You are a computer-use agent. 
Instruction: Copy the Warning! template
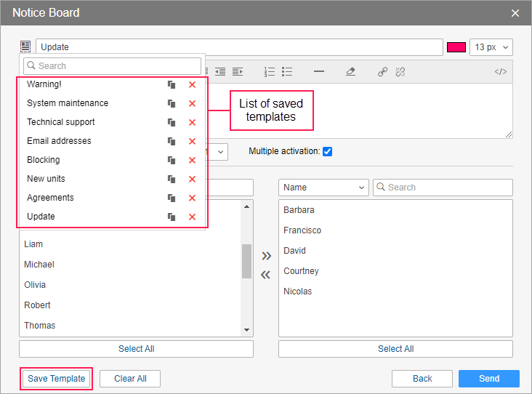click(x=172, y=84)
